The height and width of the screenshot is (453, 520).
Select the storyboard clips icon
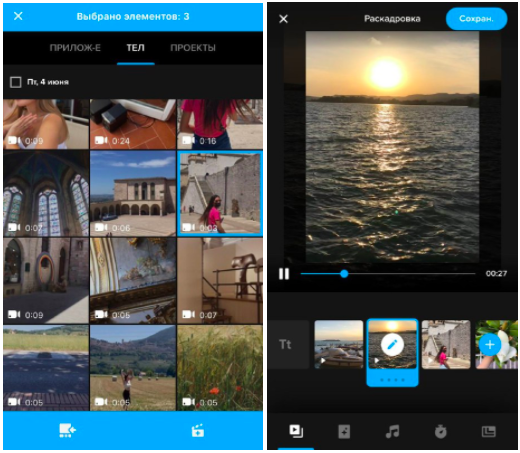tap(296, 431)
